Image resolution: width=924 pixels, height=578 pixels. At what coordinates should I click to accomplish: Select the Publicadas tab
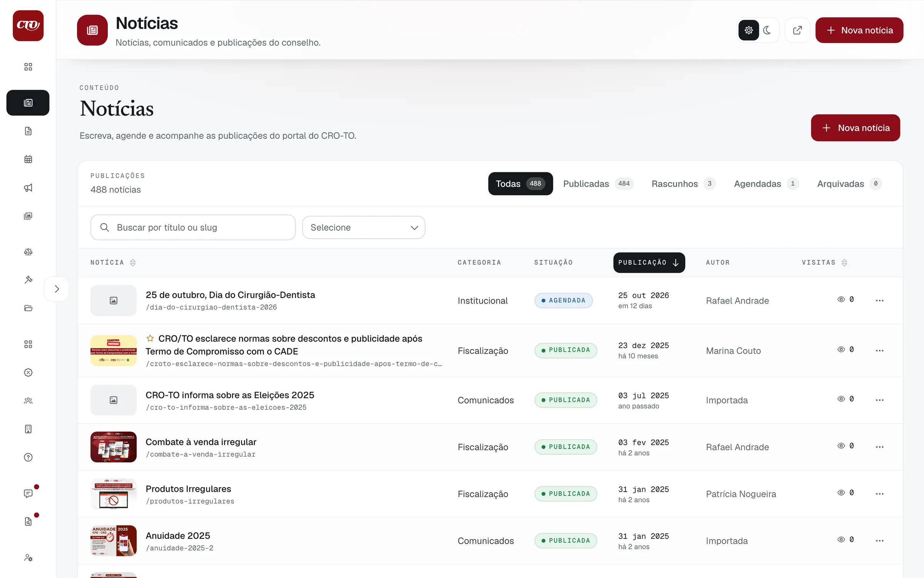click(598, 184)
